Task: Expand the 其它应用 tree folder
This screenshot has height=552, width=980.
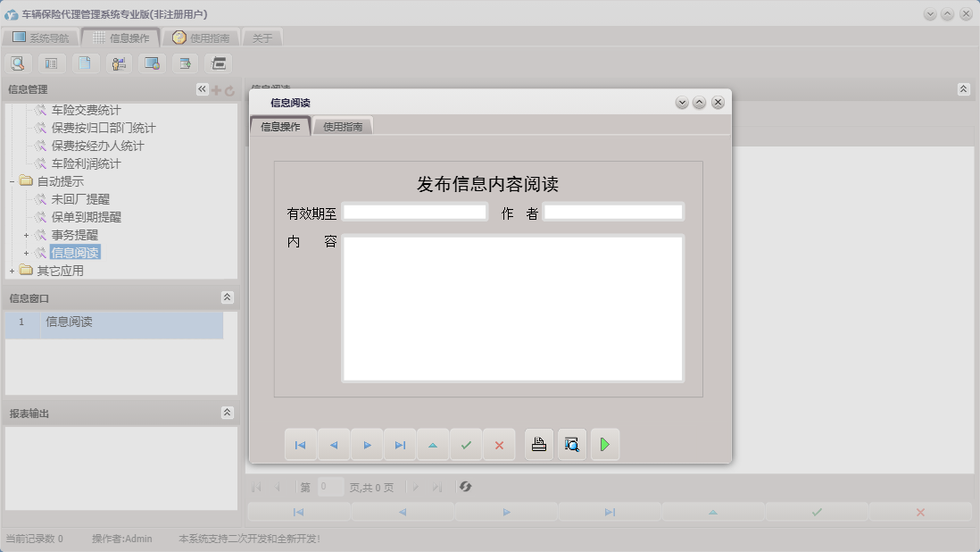Action: pos(12,272)
